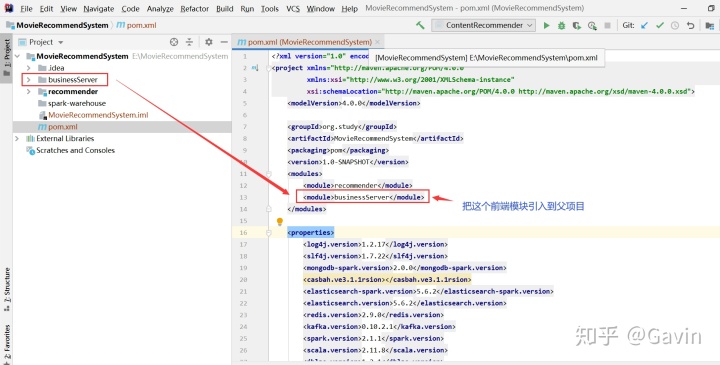
Task: Click the Build project hammer icon
Action: point(420,25)
